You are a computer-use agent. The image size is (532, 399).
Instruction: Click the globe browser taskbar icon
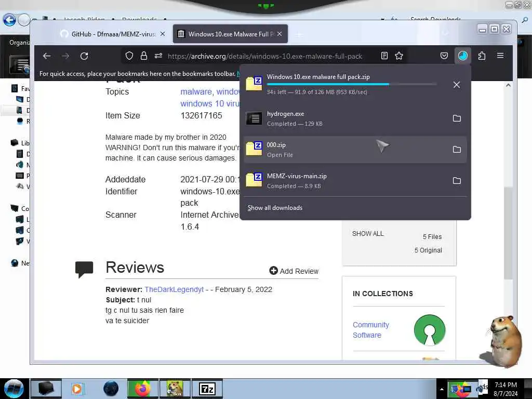[x=111, y=389]
